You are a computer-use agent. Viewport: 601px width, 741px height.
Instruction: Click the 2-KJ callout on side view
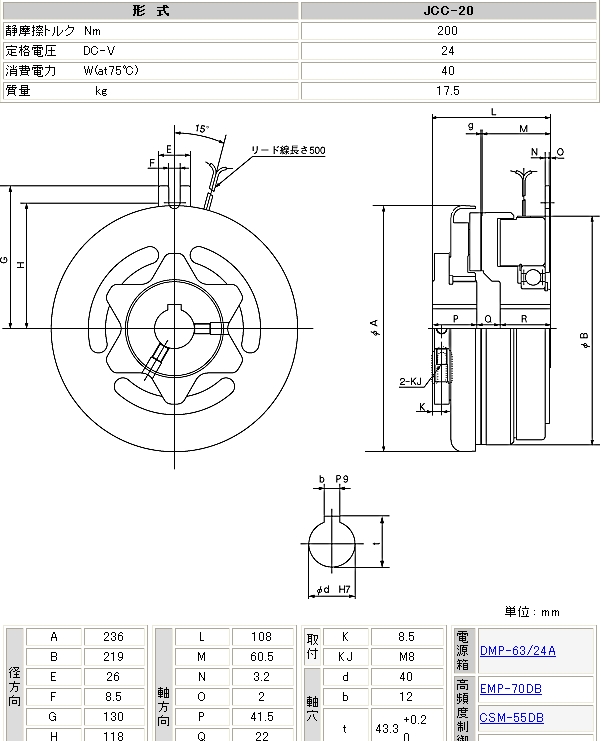point(410,381)
